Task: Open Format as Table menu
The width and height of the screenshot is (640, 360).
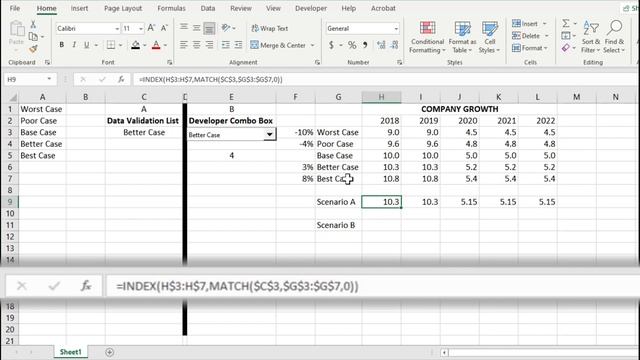Action: [462, 37]
